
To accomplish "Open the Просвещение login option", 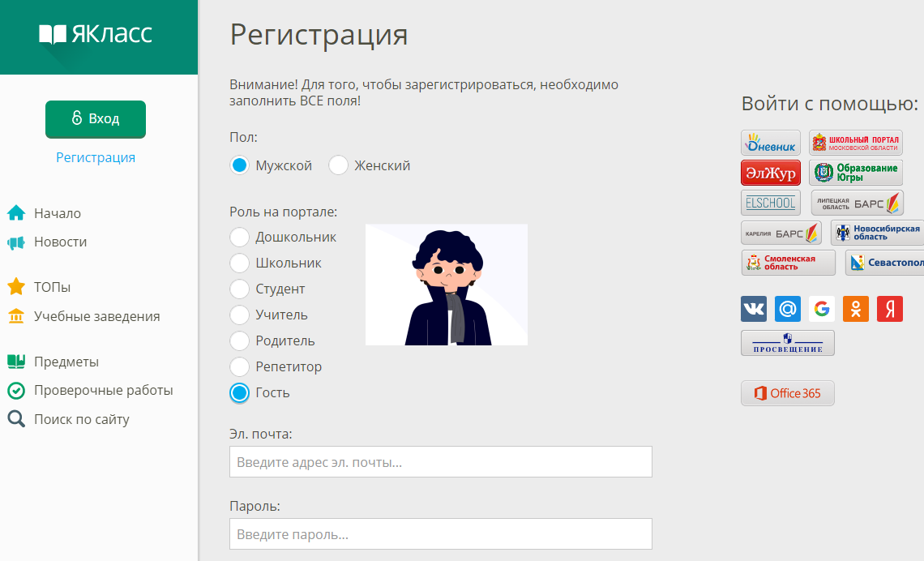I will 787,342.
